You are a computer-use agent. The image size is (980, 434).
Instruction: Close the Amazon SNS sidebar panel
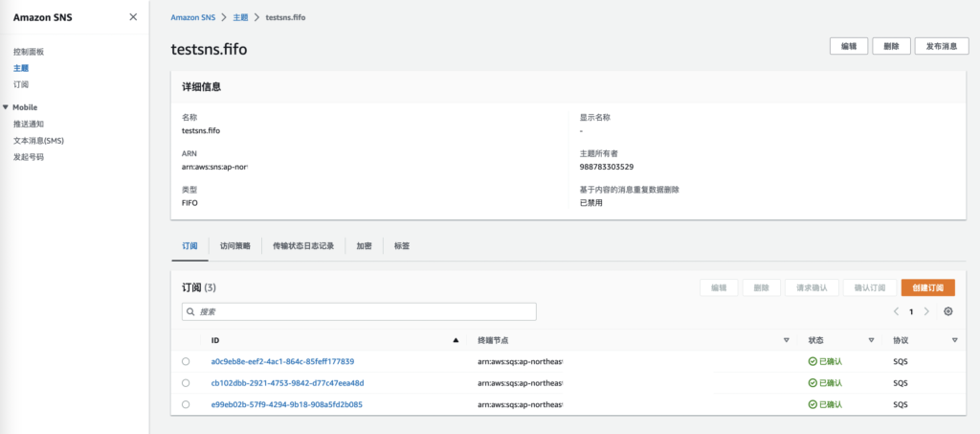coord(133,17)
